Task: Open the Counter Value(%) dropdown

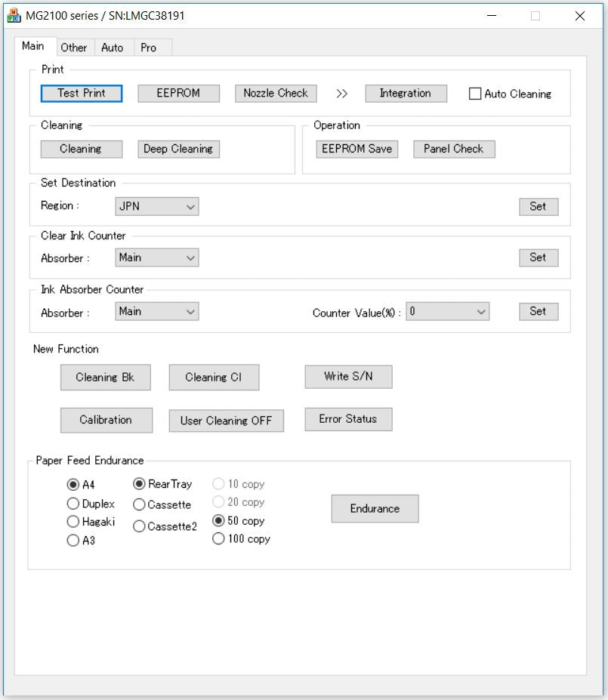Action: pos(448,312)
